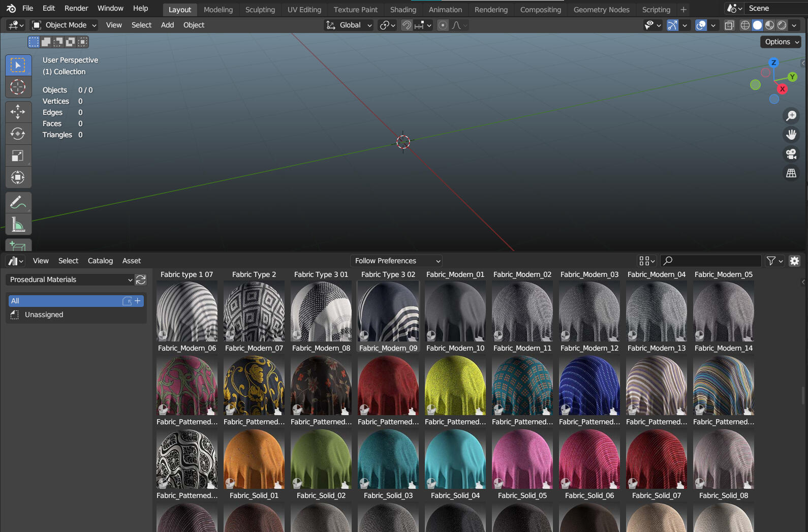Choose the Scale tool
The height and width of the screenshot is (532, 808).
click(x=18, y=155)
